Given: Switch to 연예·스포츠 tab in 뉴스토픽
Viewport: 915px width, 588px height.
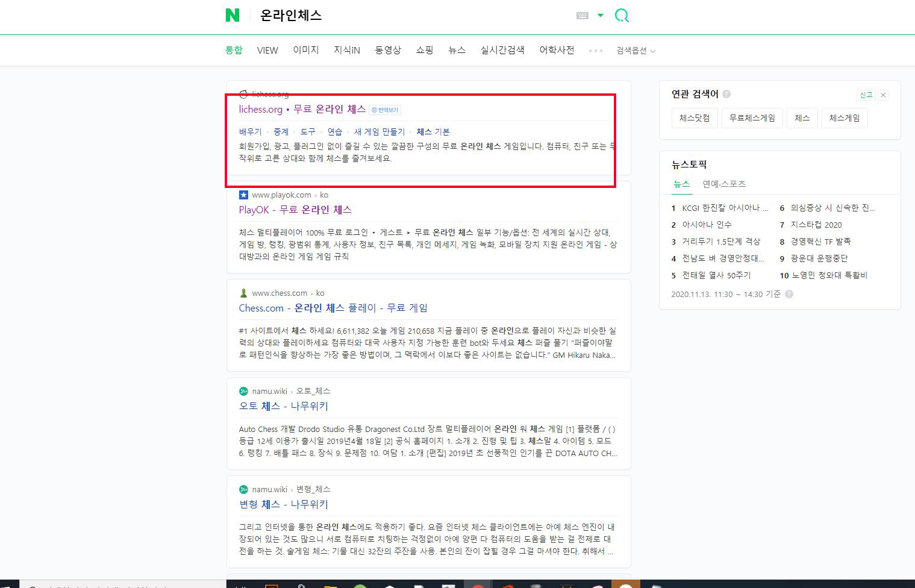Looking at the screenshot, I should (724, 184).
